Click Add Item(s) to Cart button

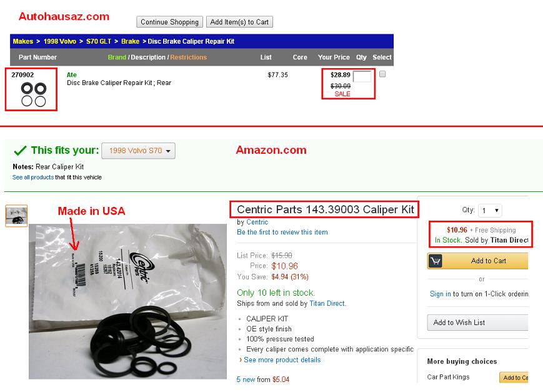(x=239, y=22)
